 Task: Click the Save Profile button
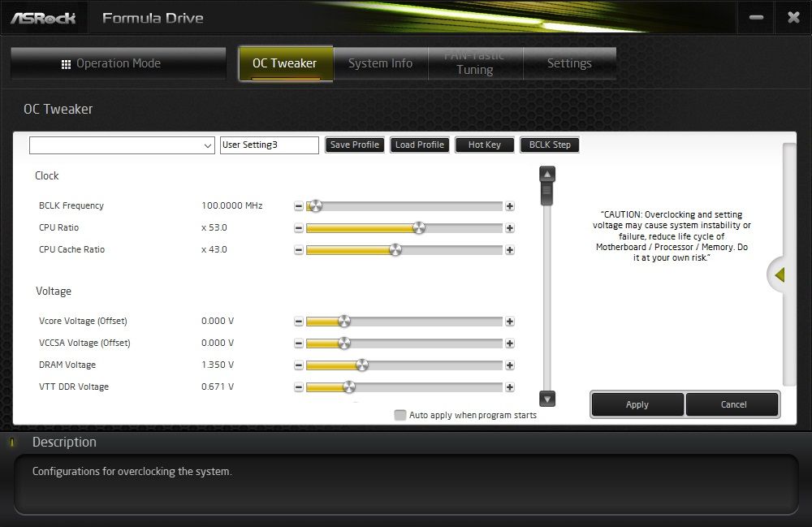pos(355,145)
